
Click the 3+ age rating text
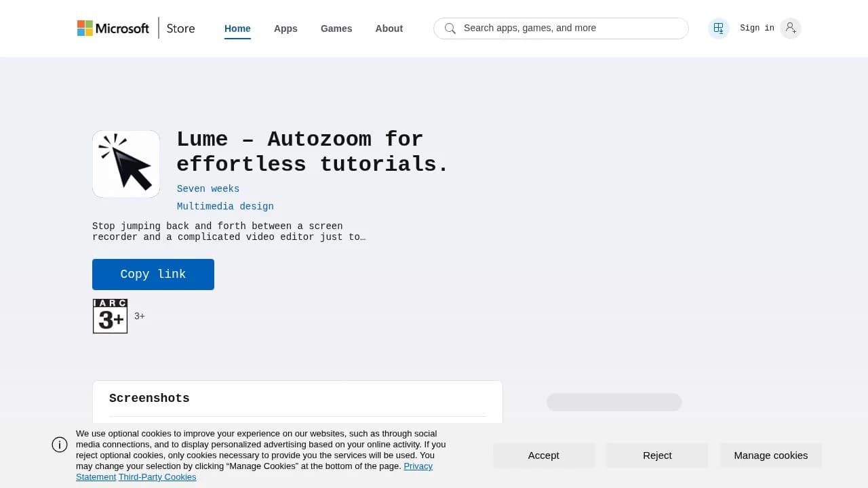[x=140, y=316]
